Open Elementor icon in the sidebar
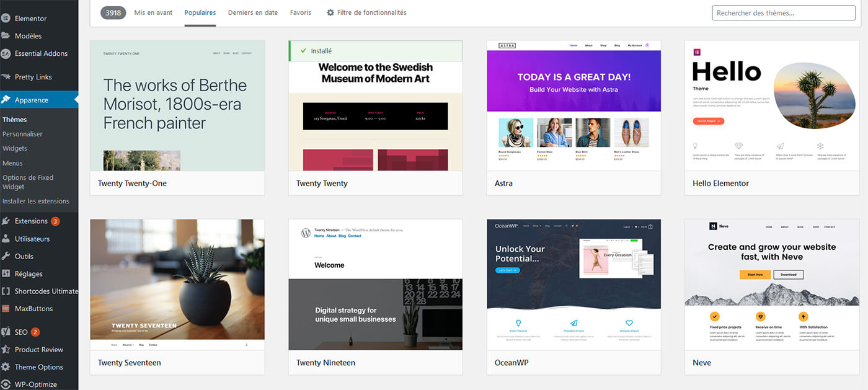 pyautogui.click(x=6, y=19)
